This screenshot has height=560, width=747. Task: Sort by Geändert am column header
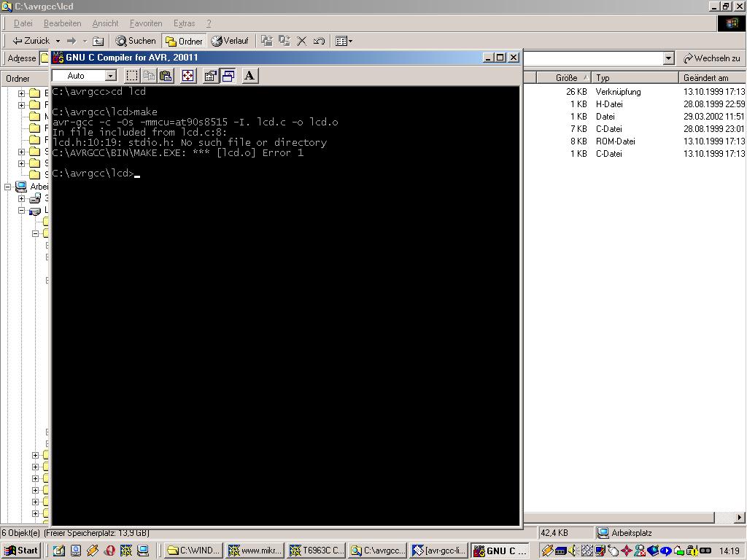(712, 77)
